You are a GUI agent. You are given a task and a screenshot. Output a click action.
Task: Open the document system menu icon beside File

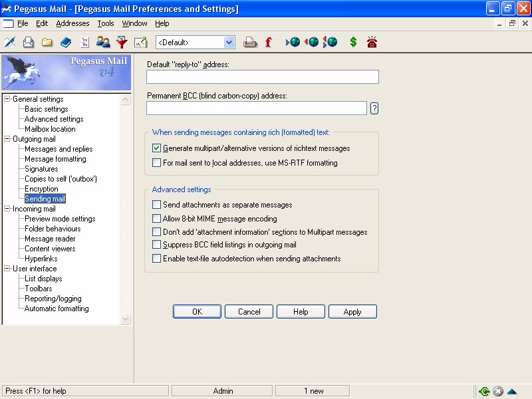(x=8, y=23)
